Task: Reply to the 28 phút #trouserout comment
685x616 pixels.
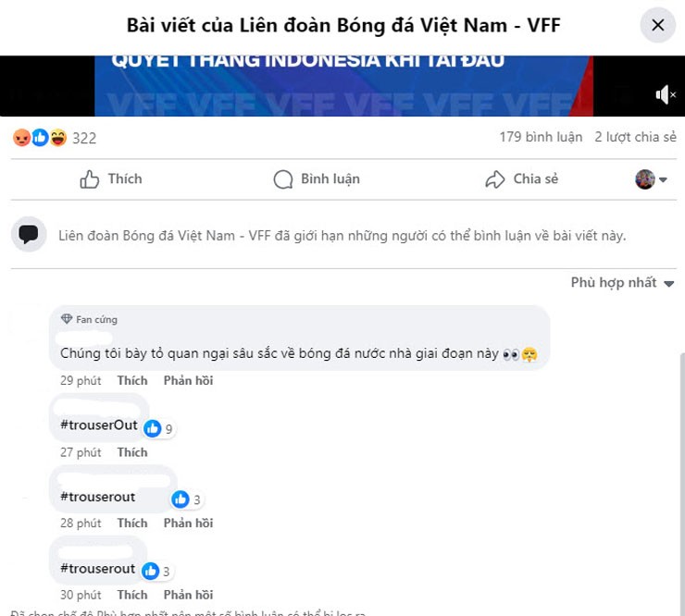Action: point(188,523)
